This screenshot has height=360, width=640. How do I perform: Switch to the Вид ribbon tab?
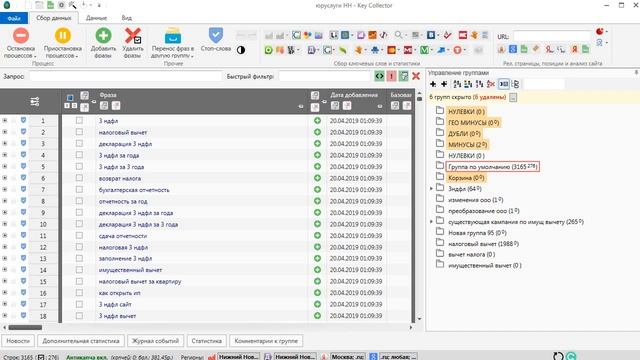(x=127, y=18)
